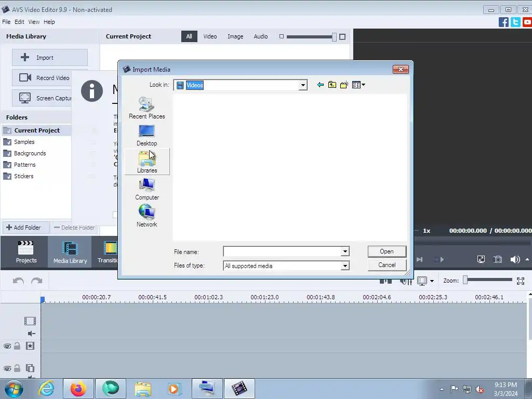The height and width of the screenshot is (399, 532).
Task: Toggle lock on video overlay track
Action: click(x=17, y=368)
